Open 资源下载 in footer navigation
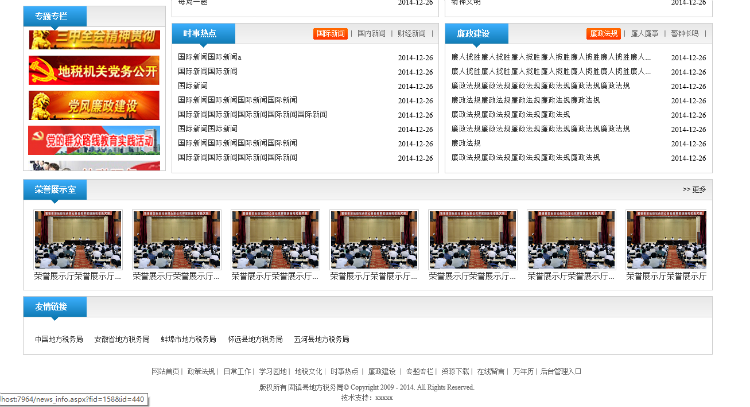 (x=455, y=371)
